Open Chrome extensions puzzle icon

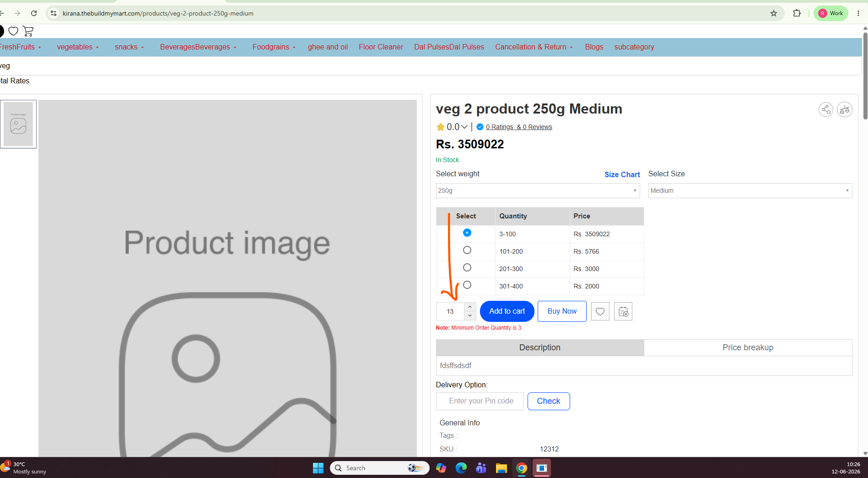tap(797, 13)
